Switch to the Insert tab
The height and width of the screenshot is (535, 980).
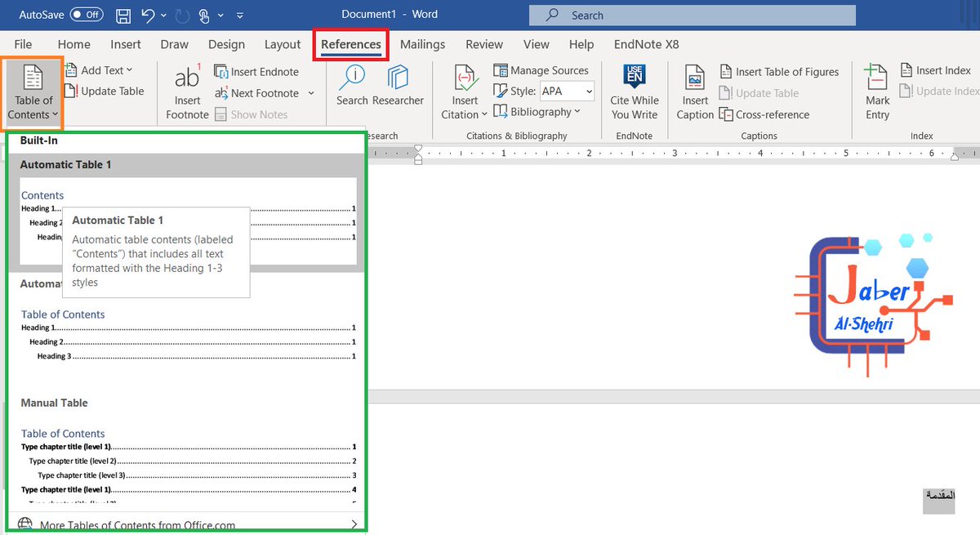click(x=126, y=44)
